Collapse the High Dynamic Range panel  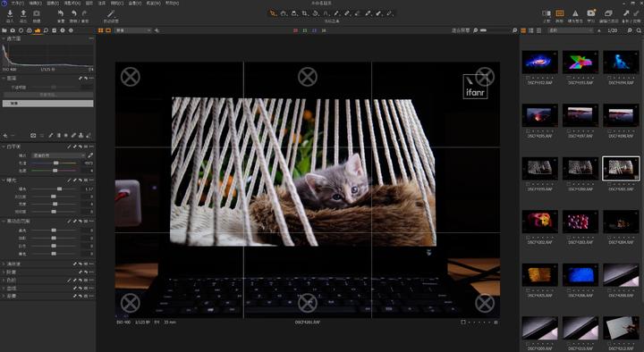pos(4,222)
